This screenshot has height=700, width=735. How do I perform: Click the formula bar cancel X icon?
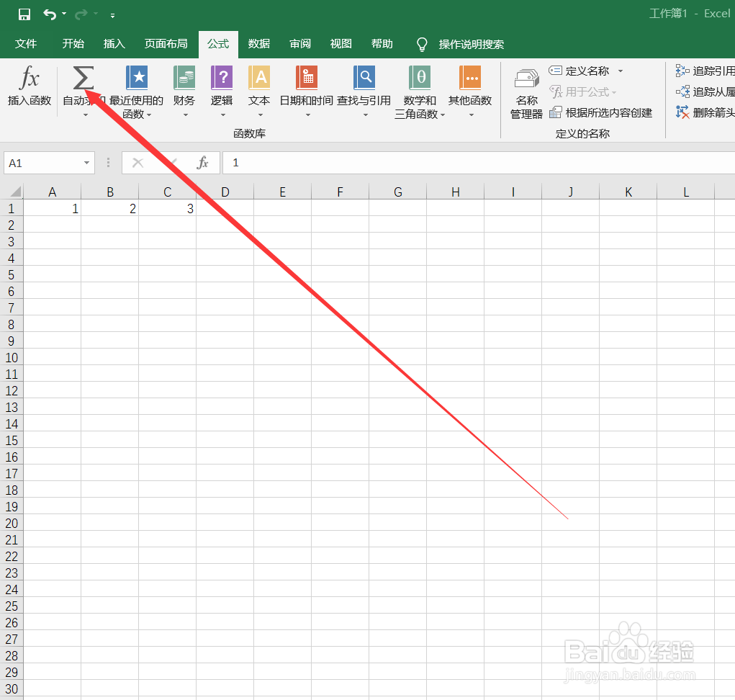(137, 163)
